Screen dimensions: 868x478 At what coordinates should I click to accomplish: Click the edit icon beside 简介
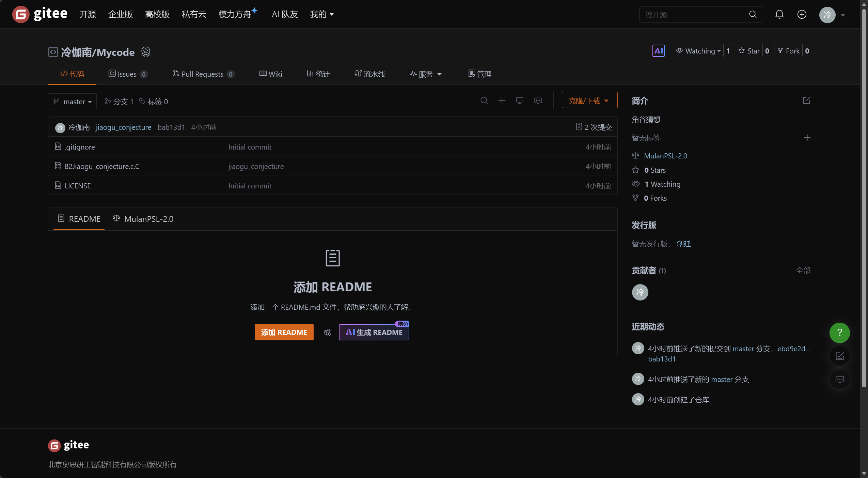click(x=806, y=101)
